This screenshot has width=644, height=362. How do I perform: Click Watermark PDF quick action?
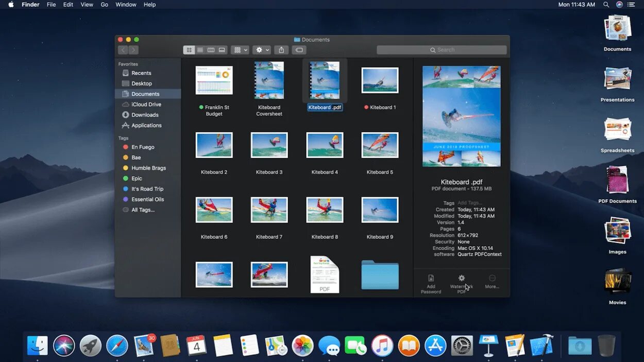coord(461,284)
